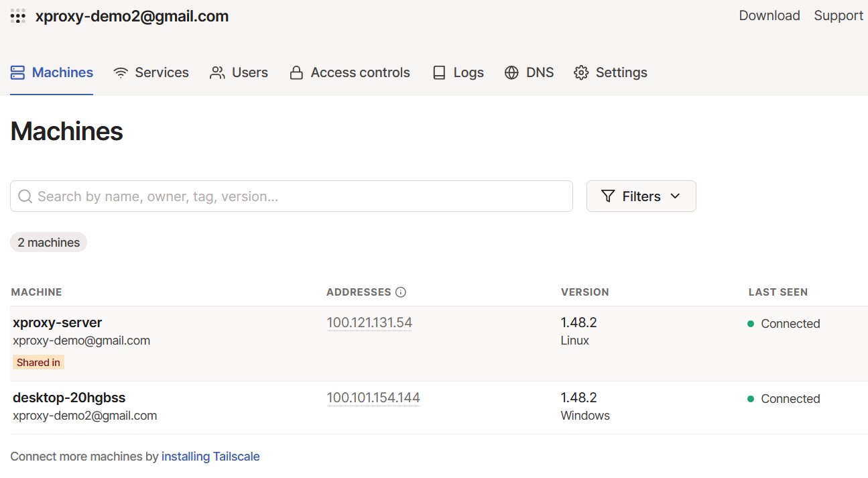Click the info icon beside ADDRESSES
This screenshot has height=478, width=868.
[x=401, y=292]
